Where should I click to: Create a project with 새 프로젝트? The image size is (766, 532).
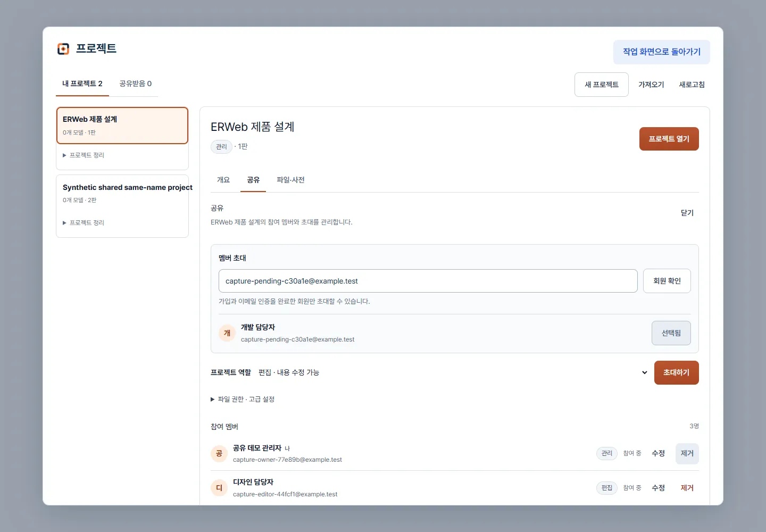point(602,85)
